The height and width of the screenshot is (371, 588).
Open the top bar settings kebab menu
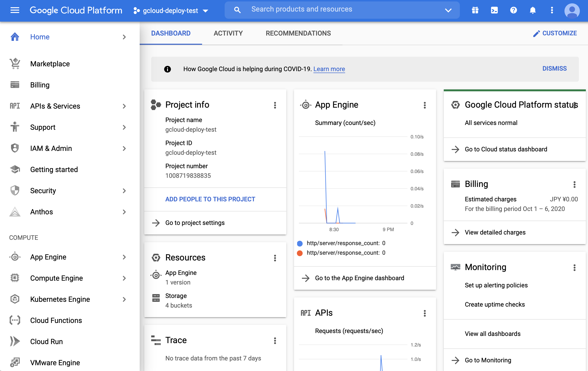552,10
